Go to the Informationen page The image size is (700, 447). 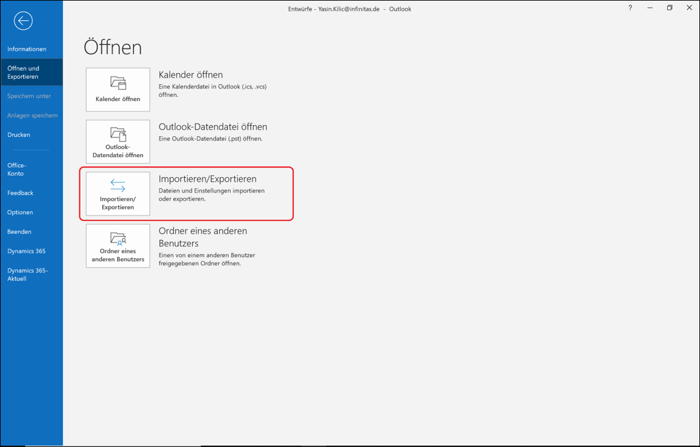[x=27, y=49]
